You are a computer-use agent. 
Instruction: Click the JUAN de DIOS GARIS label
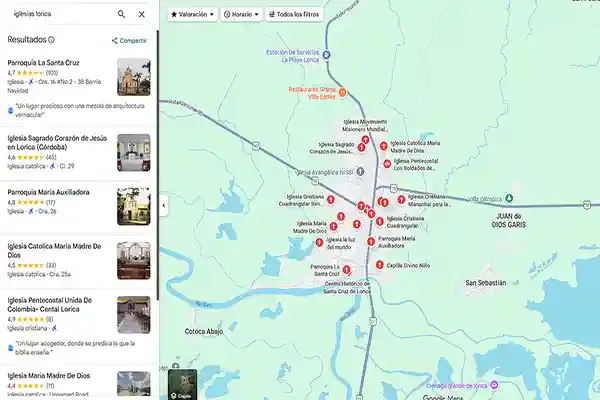tap(509, 220)
